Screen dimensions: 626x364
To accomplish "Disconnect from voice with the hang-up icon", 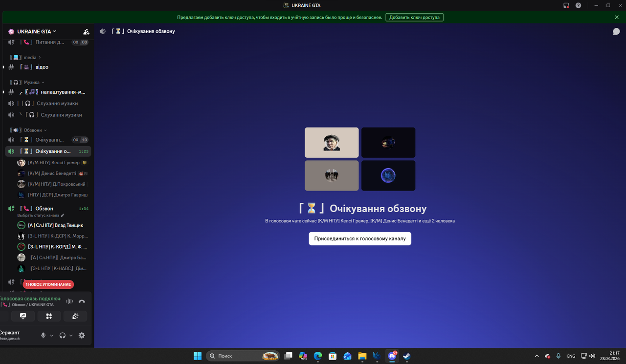I will (82, 301).
